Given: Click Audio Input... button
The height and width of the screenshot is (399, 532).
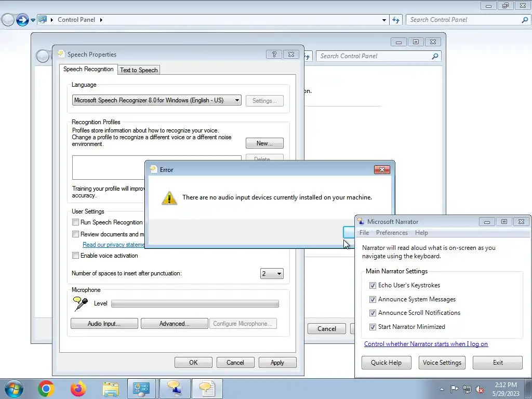Looking at the screenshot, I should point(104,323).
